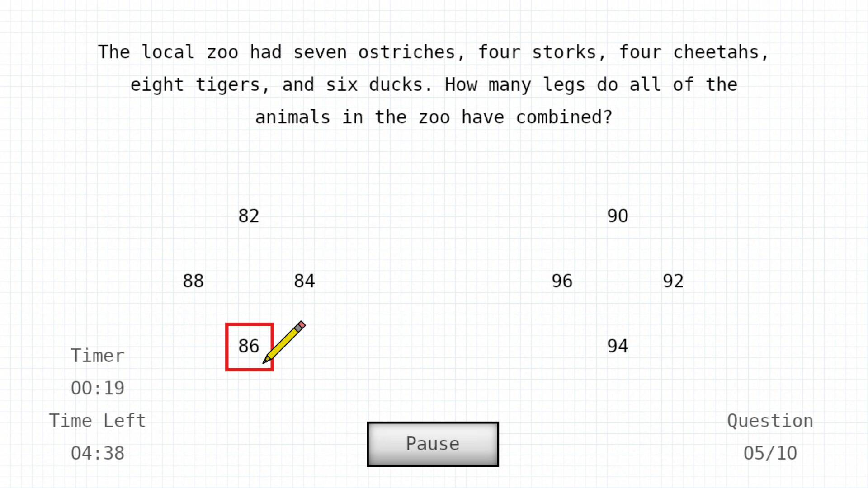Select answer choice 90
The image size is (868, 488).
(x=618, y=216)
